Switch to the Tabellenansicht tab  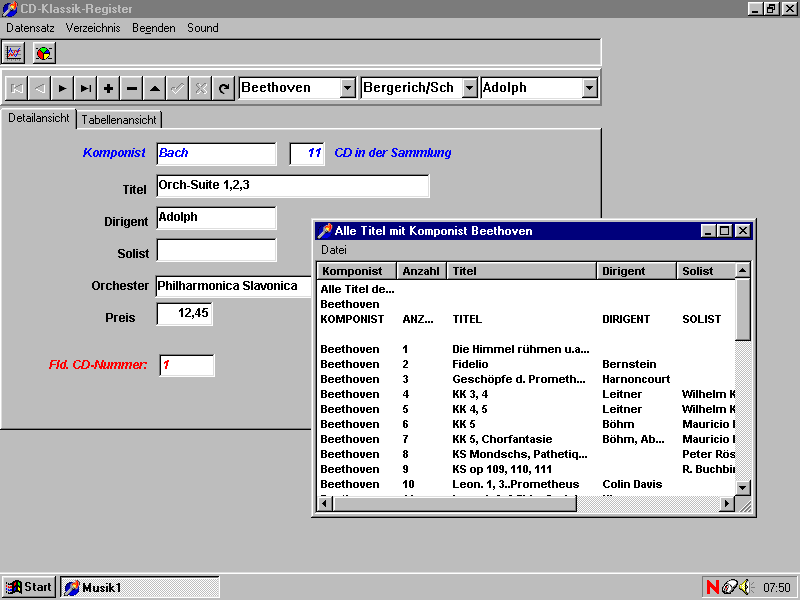[x=119, y=119]
